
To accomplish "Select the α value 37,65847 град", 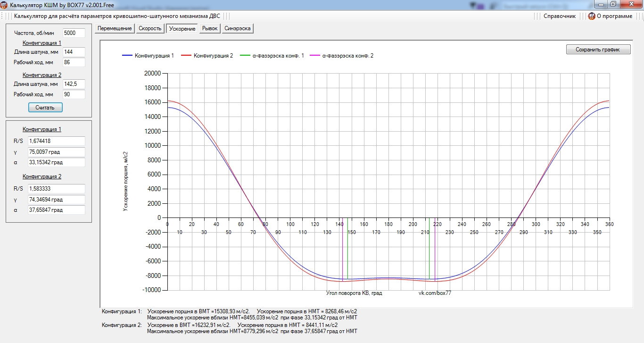I will [56, 210].
